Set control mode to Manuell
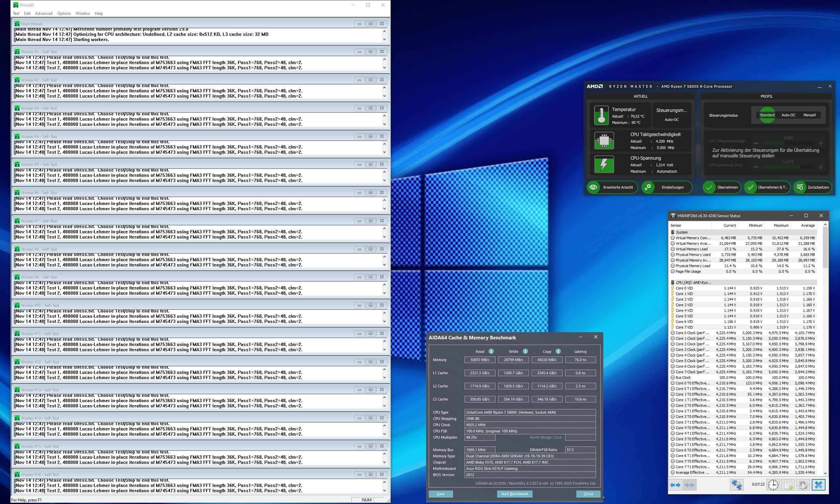Screen dimensions: 840x504 coord(809,115)
